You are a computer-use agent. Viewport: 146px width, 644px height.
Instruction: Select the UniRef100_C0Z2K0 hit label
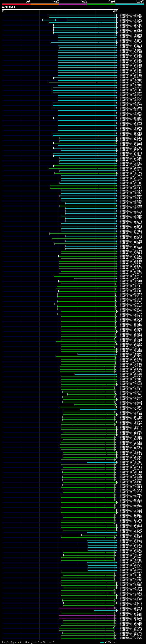(131, 22)
